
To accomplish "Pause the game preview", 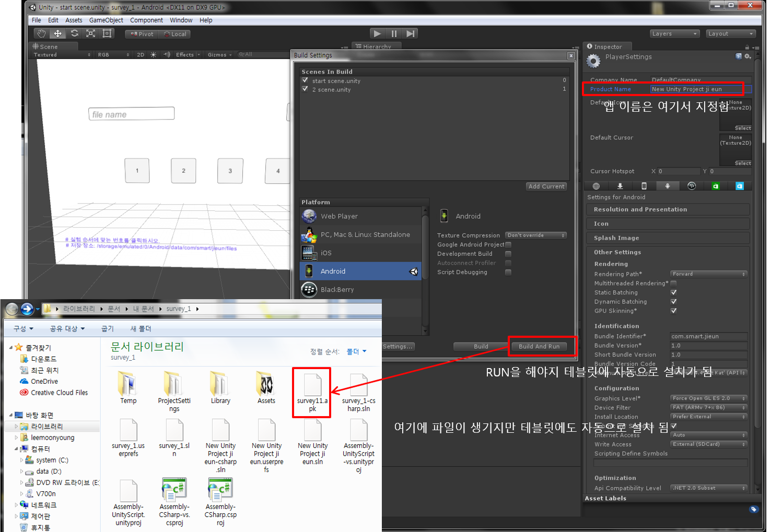I will (x=394, y=33).
